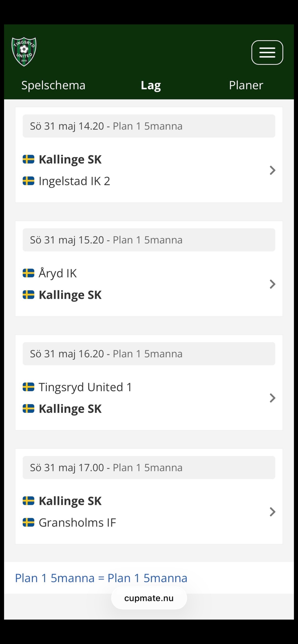This screenshot has height=644, width=298.
Task: Open Gransholms IF team entry
Action: coord(77,522)
